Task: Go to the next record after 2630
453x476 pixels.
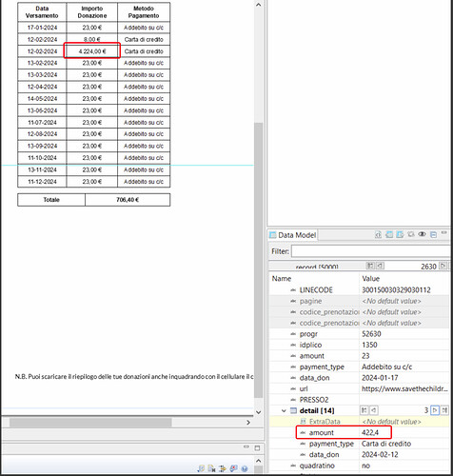Action: 443,266
